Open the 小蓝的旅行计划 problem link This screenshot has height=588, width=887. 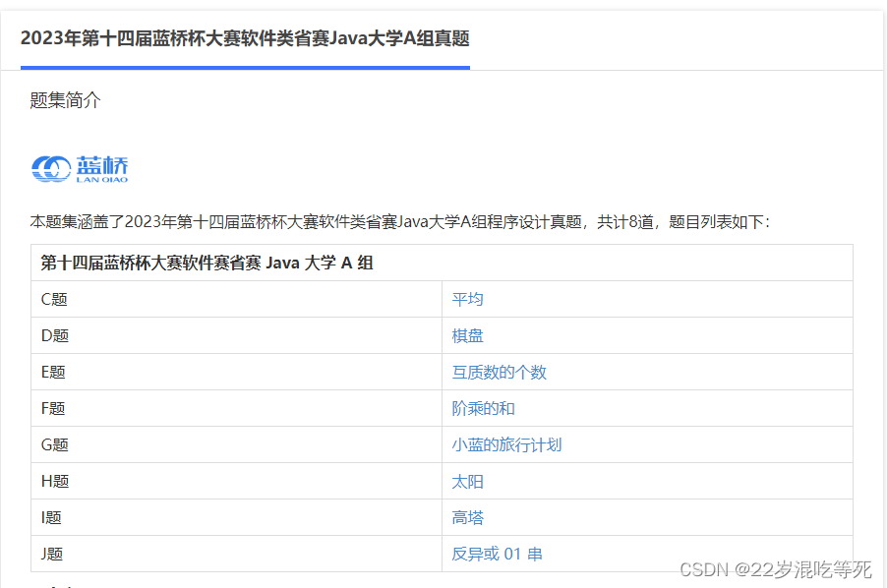point(506,445)
